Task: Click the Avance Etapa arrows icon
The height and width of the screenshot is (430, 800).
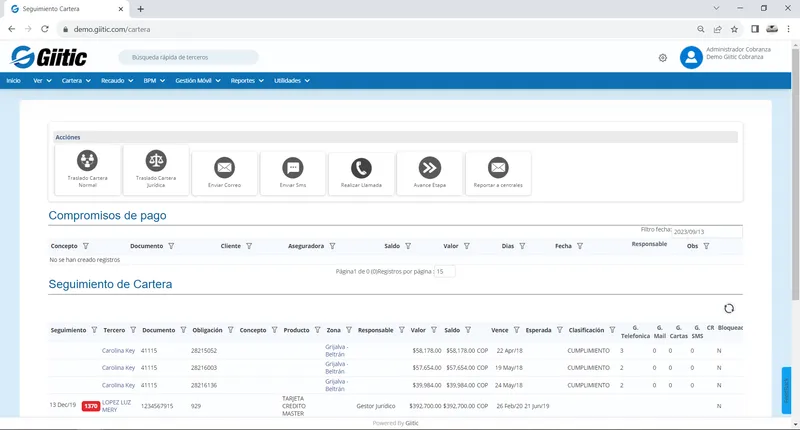Action: [x=430, y=167]
